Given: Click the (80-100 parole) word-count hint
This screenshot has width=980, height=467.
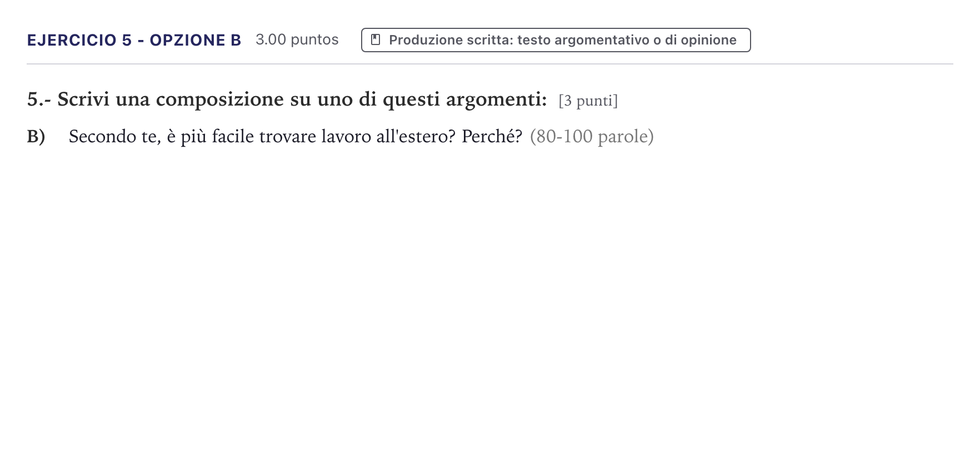Looking at the screenshot, I should tap(592, 136).
